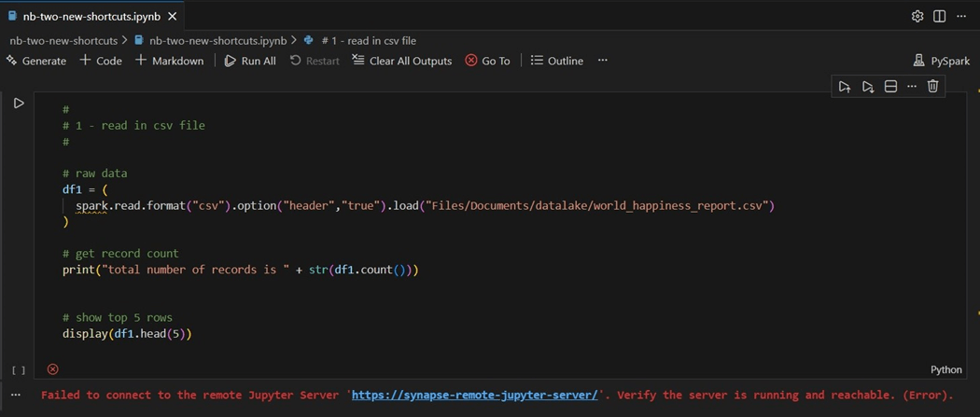The height and width of the screenshot is (417, 980).
Task: Open the synapse-remote-jupyter-server link
Action: pos(476,395)
